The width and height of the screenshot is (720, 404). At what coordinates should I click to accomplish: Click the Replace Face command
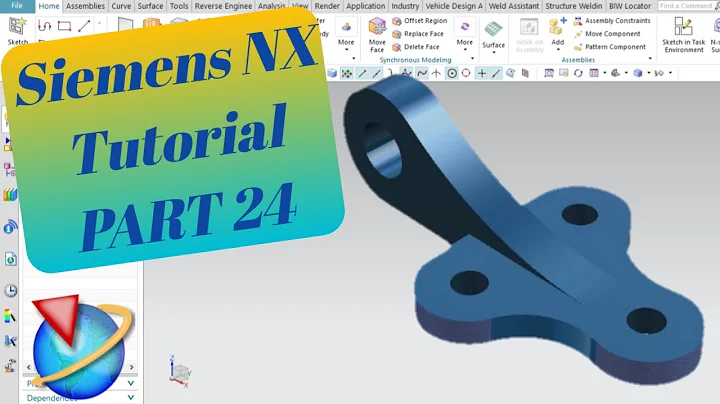click(418, 34)
